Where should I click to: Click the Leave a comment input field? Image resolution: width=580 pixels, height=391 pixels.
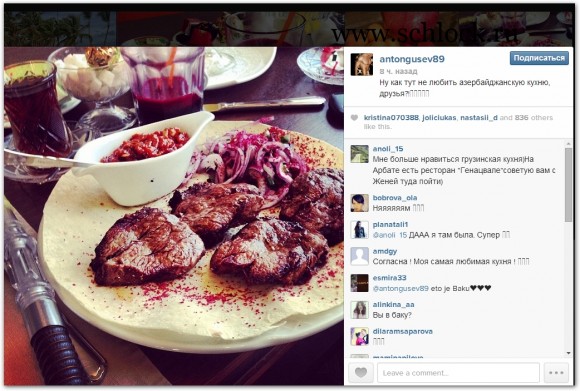pyautogui.click(x=458, y=373)
